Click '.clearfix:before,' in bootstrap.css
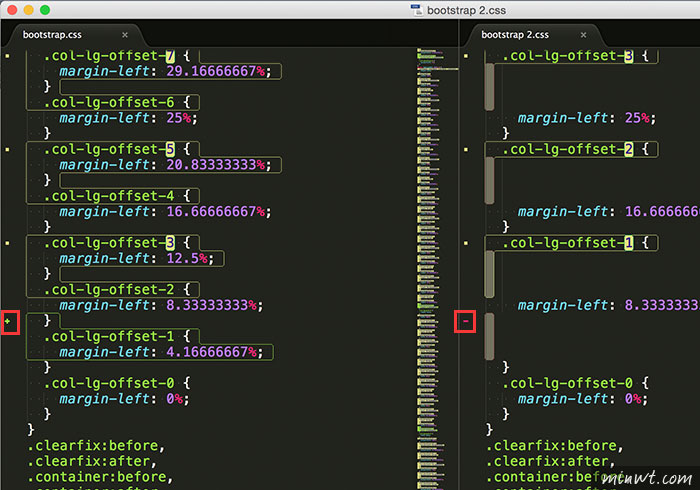Screen dimensions: 700x490 pos(96,446)
